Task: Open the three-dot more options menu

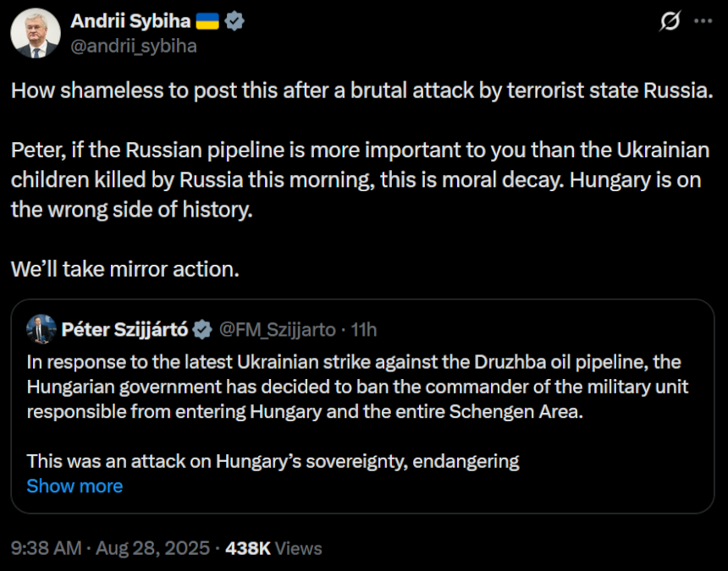Action: [703, 21]
